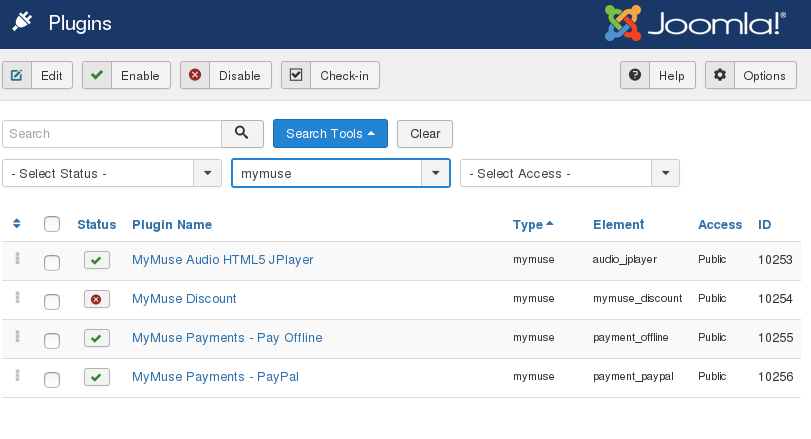This screenshot has width=811, height=439.
Task: Click the ID cell 10256
Action: [x=775, y=376]
